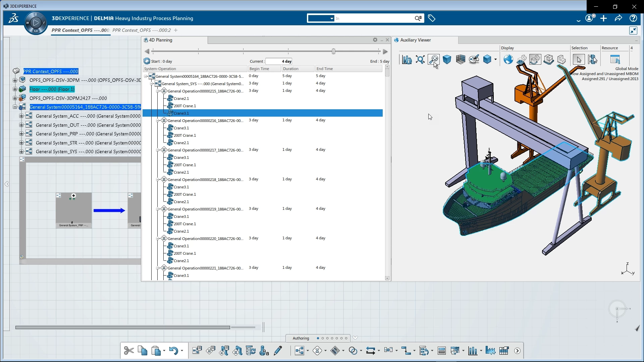Toggle the grid wall display icon
644x362 pixels.
click(x=461, y=60)
